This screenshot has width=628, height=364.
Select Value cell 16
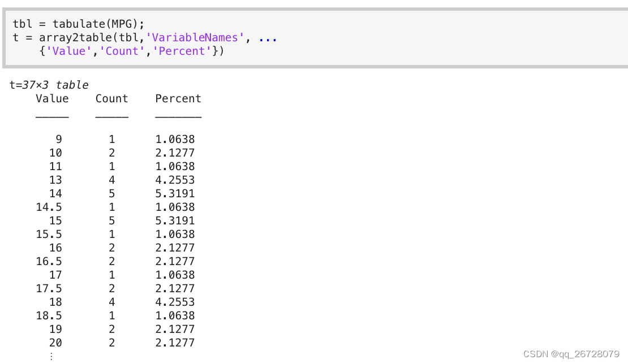(x=55, y=248)
